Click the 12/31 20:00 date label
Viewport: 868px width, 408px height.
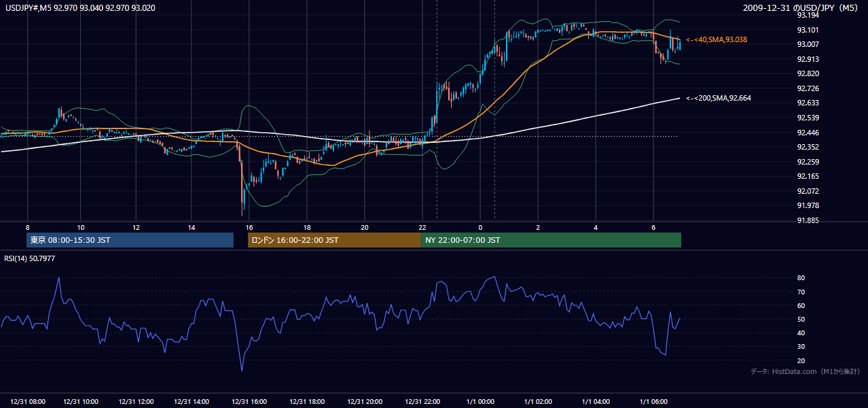point(365,401)
